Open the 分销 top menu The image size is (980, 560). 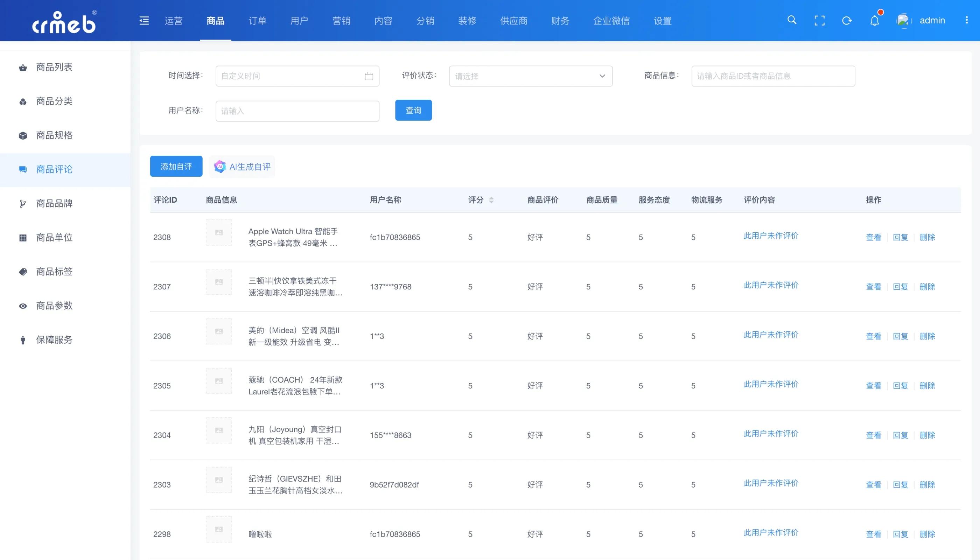(x=425, y=21)
